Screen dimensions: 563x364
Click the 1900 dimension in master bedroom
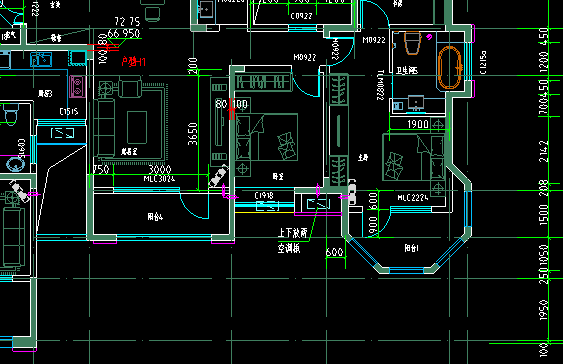click(418, 124)
